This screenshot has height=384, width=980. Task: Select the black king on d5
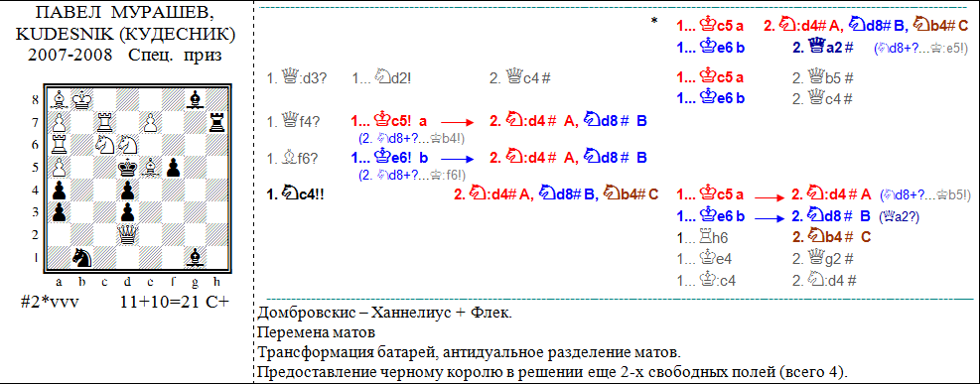[x=127, y=167]
